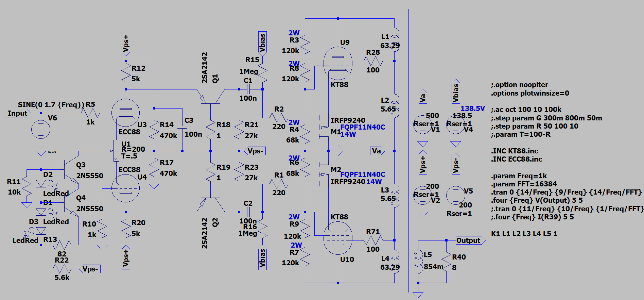Click the D1 LedRed diode symbol
This screenshot has height=300, width=644.
[x=41, y=212]
